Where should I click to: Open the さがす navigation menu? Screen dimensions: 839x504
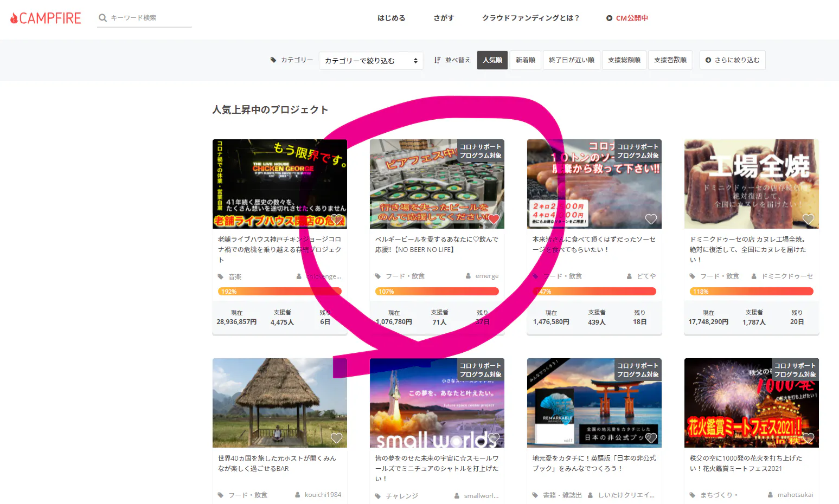click(x=443, y=18)
